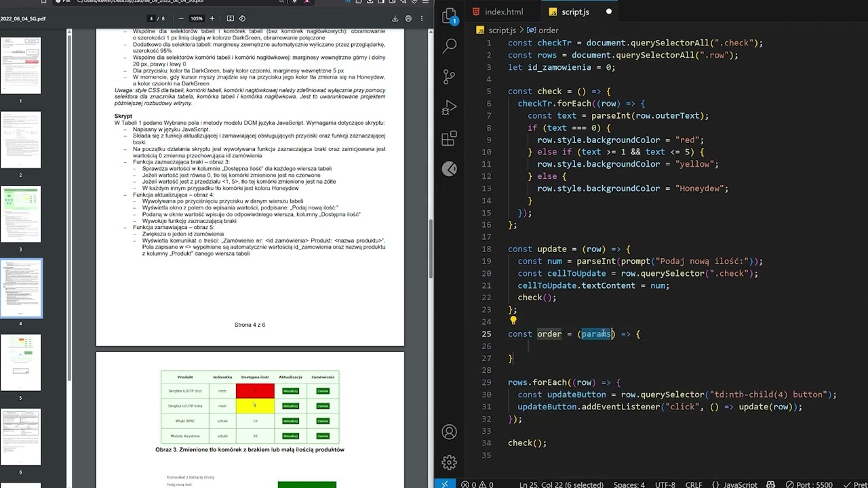Download the PDF document
868x488 pixels.
395,18
